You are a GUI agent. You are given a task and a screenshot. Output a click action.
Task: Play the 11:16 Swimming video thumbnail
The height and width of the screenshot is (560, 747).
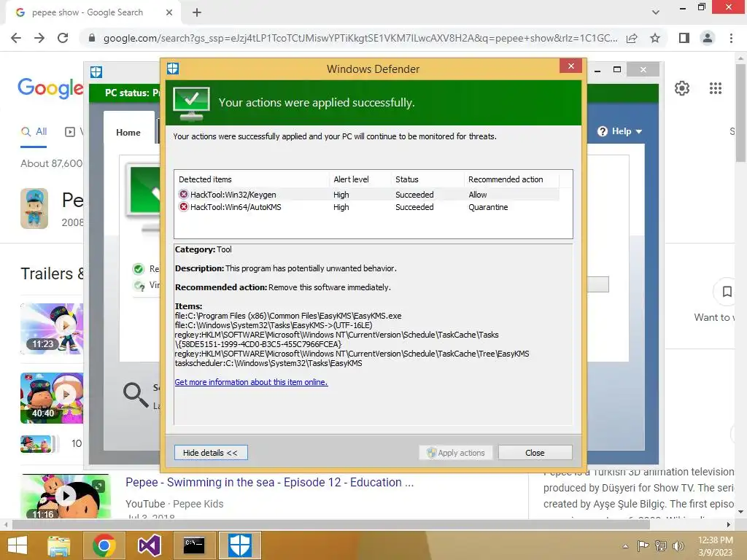[66, 496]
